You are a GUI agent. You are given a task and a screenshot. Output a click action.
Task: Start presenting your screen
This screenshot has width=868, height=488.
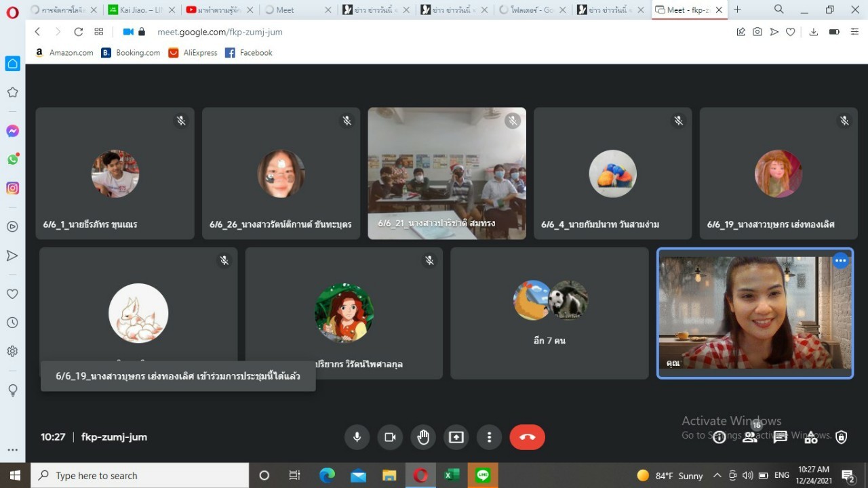pos(456,437)
